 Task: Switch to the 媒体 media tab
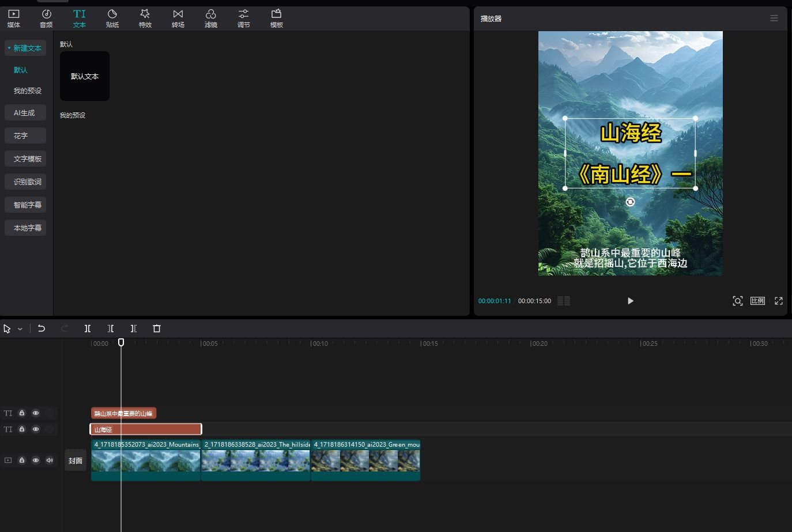(x=14, y=18)
